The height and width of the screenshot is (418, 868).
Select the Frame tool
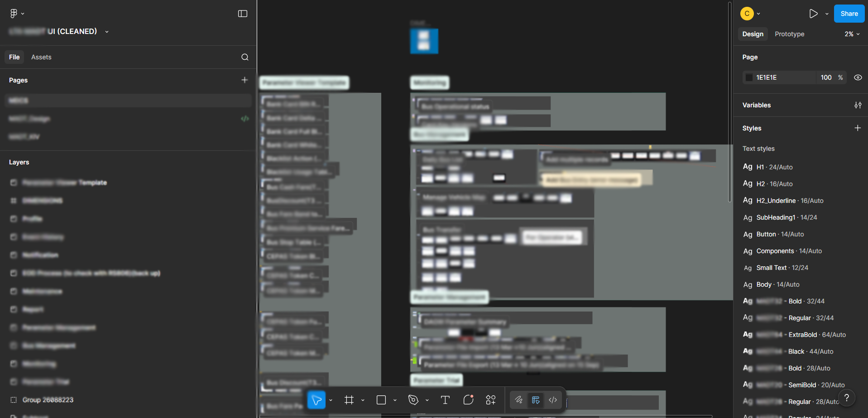(349, 400)
